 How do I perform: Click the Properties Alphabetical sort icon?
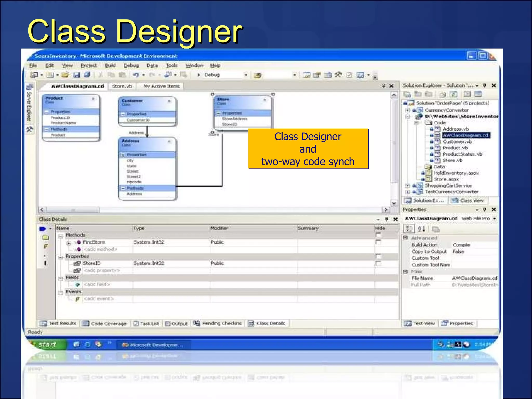pyautogui.click(x=421, y=229)
